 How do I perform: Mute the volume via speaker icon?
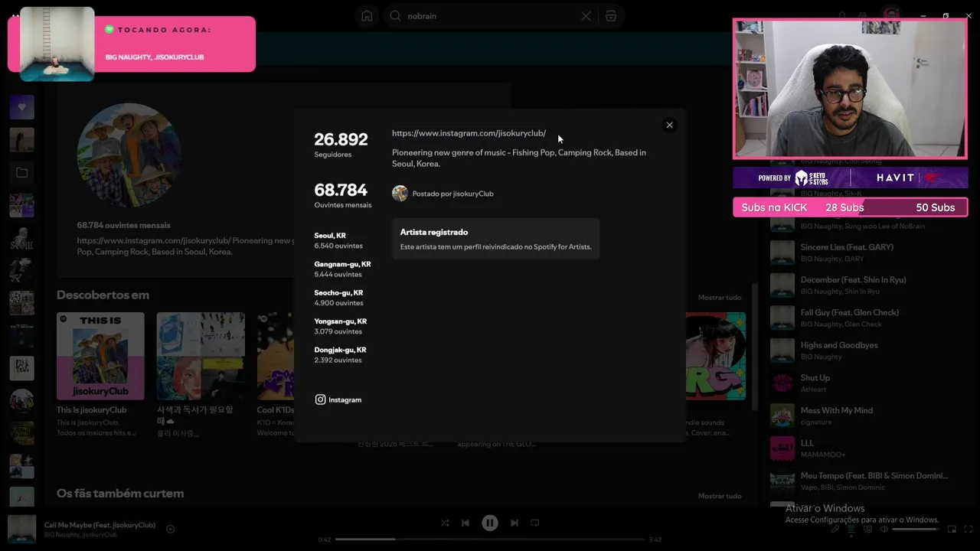click(x=884, y=529)
